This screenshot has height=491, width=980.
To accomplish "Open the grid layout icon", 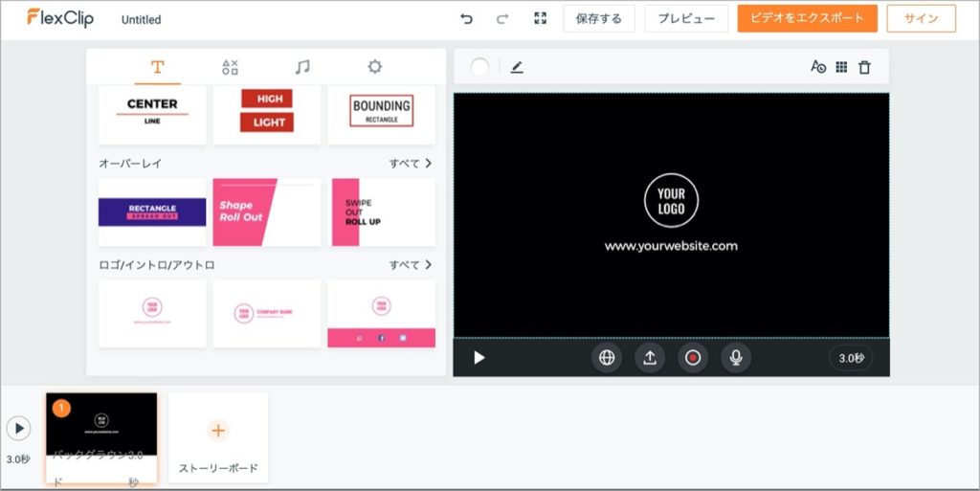I will pos(842,67).
